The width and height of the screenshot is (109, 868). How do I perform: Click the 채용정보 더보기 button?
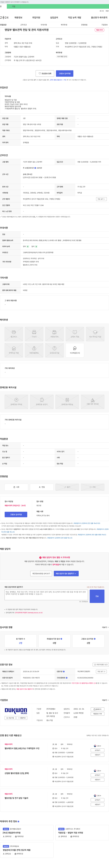point(98,714)
